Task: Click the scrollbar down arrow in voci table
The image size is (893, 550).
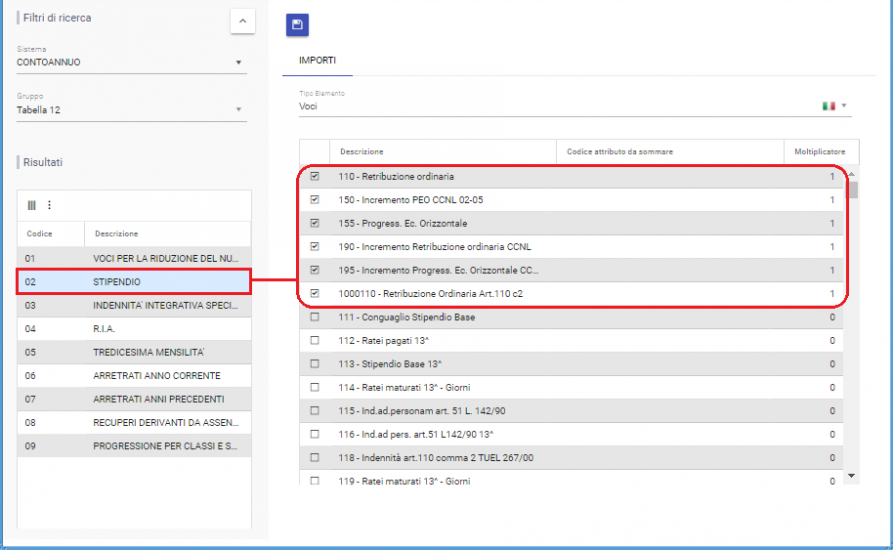Action: (x=852, y=476)
